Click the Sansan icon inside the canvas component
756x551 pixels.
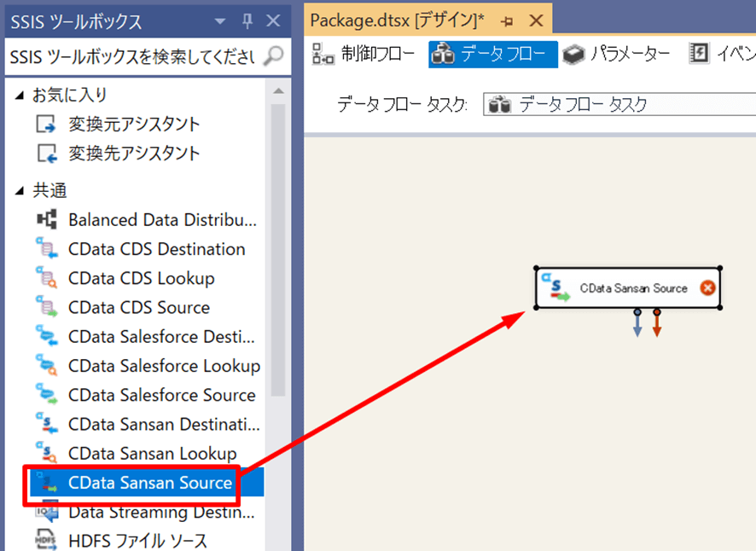[555, 287]
